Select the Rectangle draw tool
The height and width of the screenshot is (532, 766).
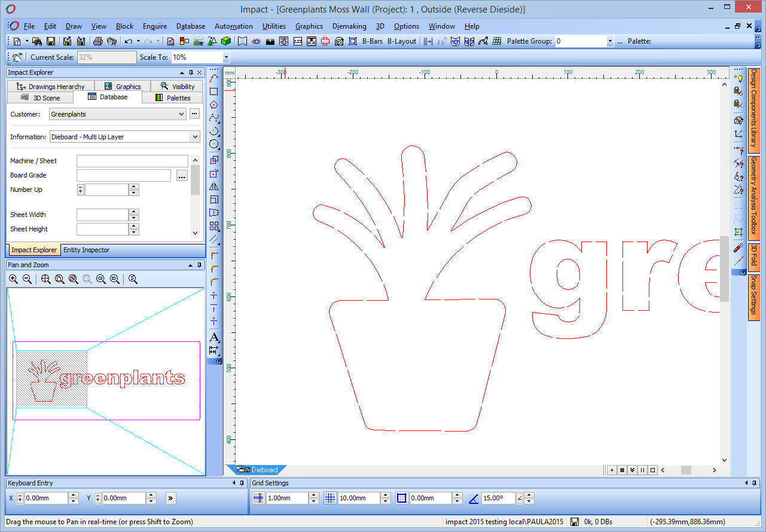(x=214, y=91)
